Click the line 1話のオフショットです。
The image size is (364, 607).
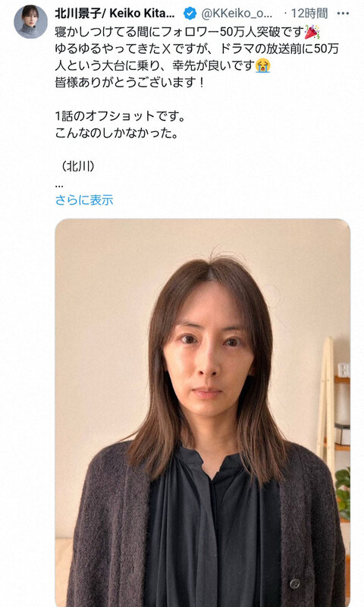pos(120,116)
